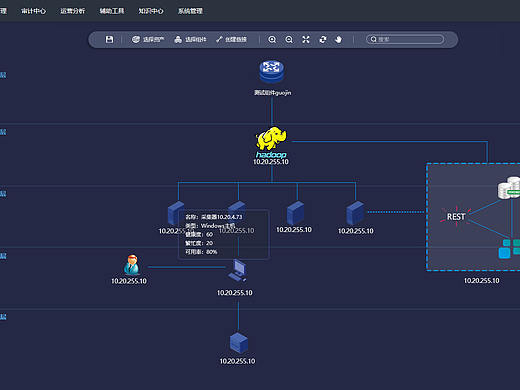Click the teal cubes cluster icon
This screenshot has height=390, width=520.
pos(509,249)
